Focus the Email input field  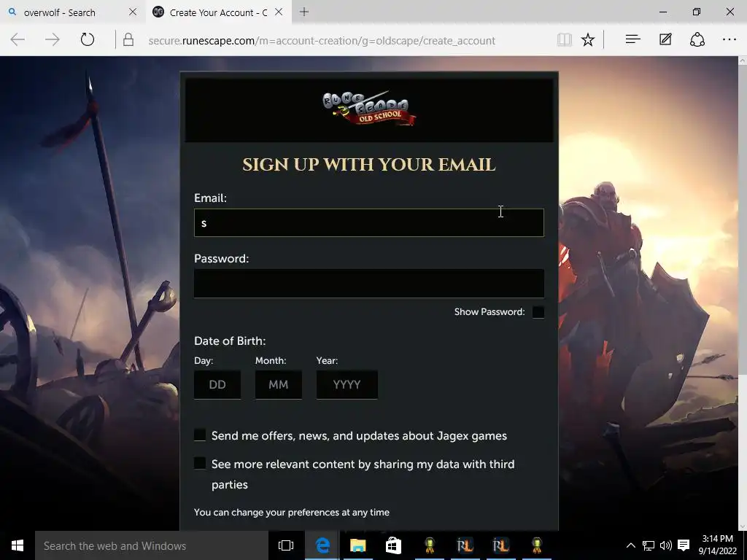[368, 222]
